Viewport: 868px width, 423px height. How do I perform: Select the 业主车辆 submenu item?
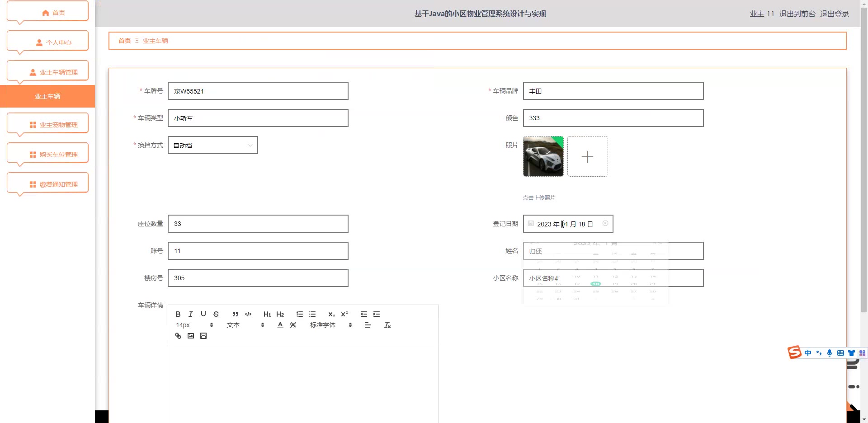[47, 96]
